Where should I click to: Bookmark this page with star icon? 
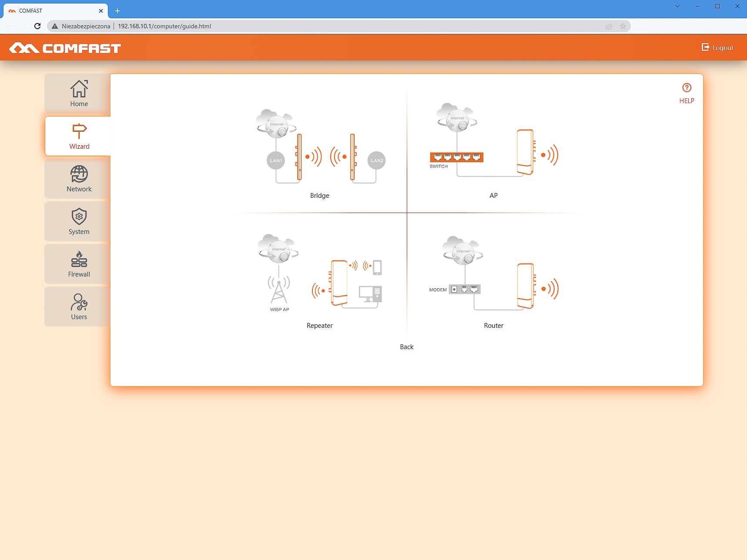(x=623, y=26)
